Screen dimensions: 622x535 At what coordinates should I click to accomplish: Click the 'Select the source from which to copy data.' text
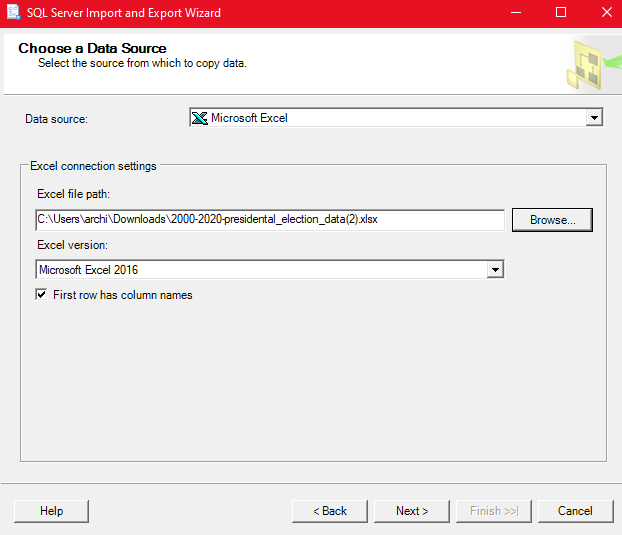[142, 63]
